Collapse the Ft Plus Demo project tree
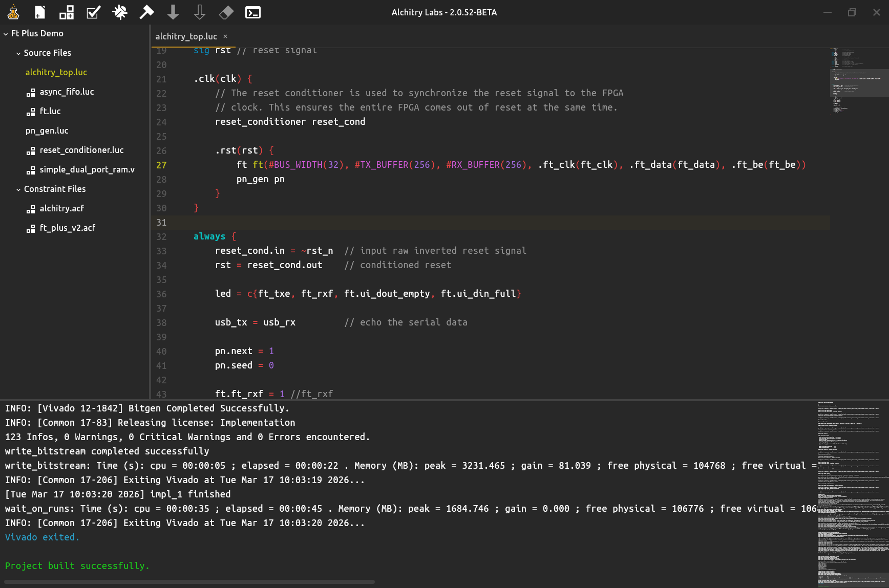This screenshot has height=588, width=889. pyautogui.click(x=5, y=33)
